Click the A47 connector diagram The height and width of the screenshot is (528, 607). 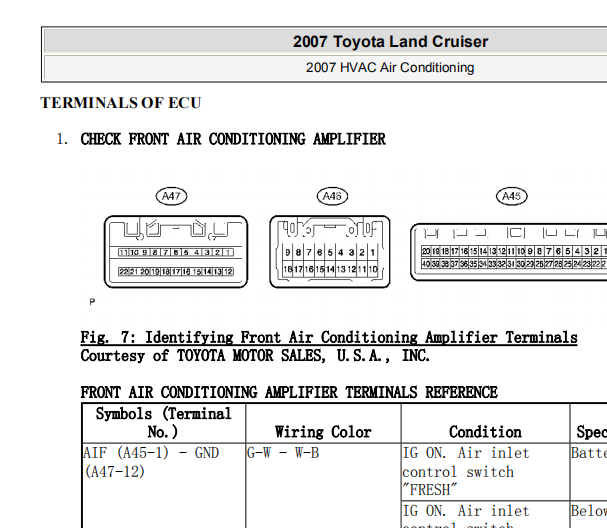click(176, 252)
